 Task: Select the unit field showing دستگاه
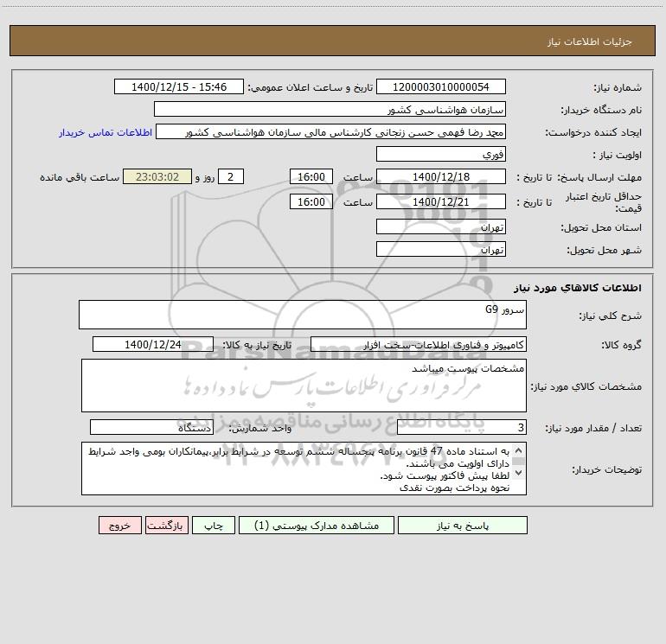point(151,428)
